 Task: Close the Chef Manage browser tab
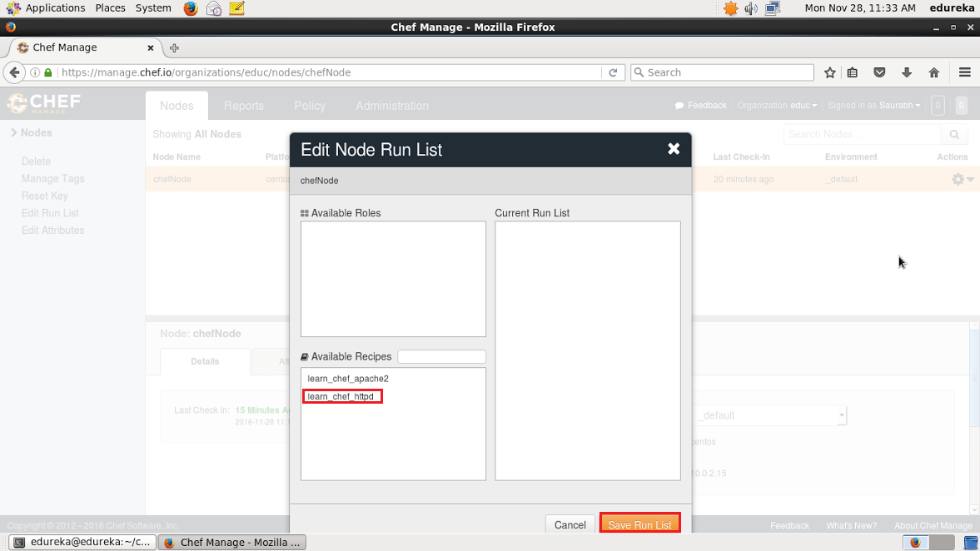tap(150, 47)
